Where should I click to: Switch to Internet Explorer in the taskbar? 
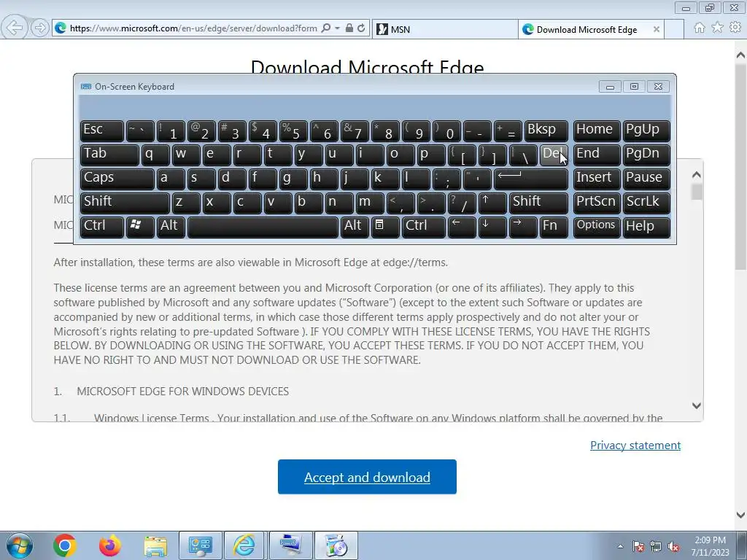(x=244, y=545)
